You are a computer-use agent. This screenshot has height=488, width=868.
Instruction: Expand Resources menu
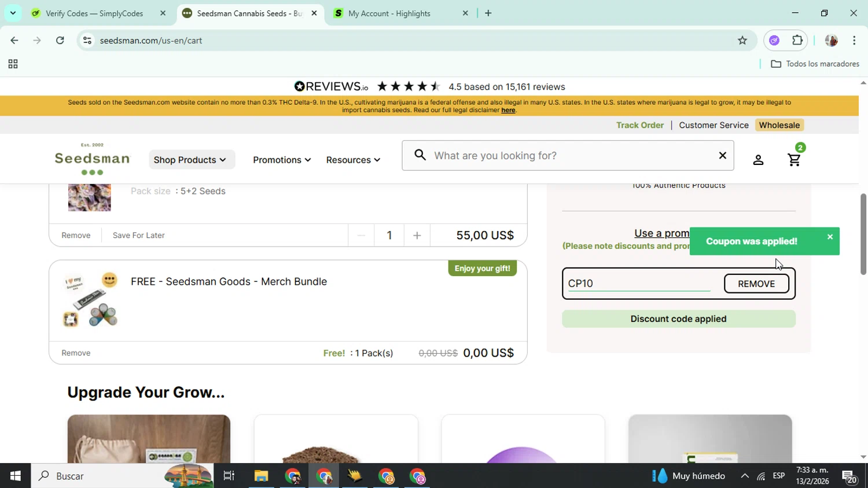click(x=353, y=160)
